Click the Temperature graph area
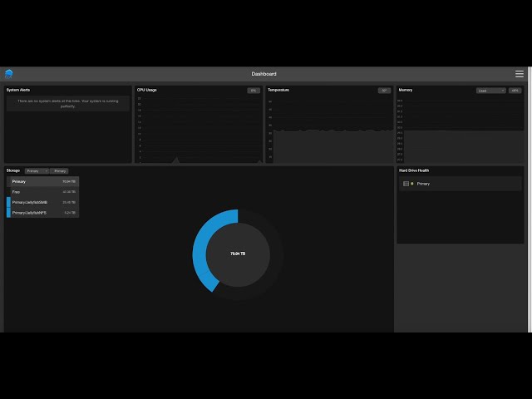The image size is (532, 399). (332, 129)
